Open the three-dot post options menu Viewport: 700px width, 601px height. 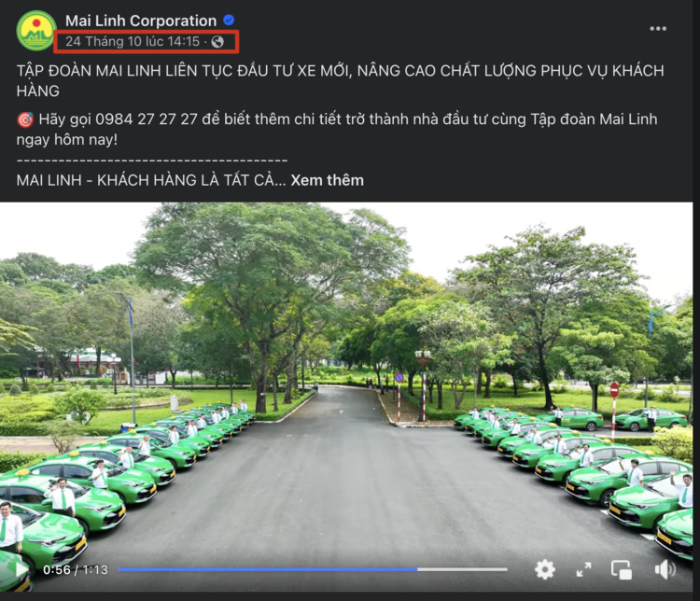coord(658,29)
